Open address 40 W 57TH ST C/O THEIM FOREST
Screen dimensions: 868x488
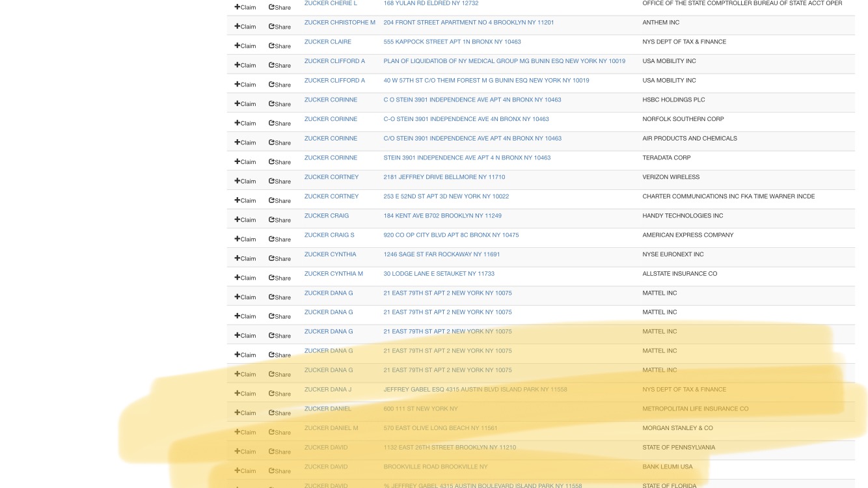tap(486, 81)
